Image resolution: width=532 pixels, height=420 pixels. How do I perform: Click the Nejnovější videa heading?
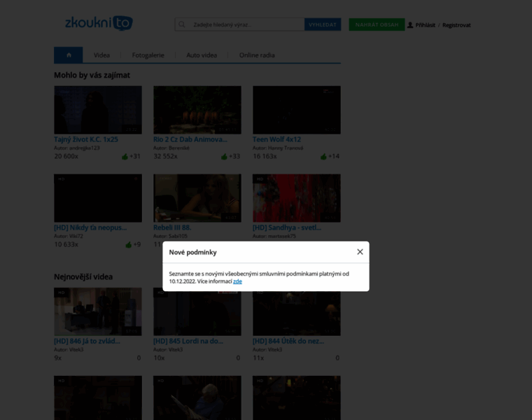click(83, 276)
